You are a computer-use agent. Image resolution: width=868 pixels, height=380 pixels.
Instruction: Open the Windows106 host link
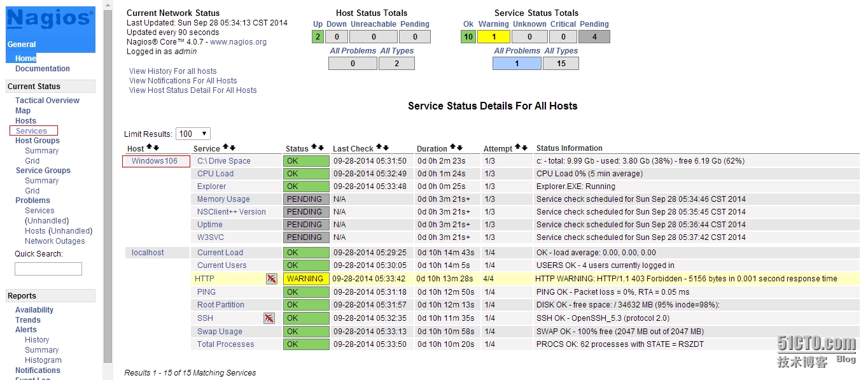pos(155,161)
